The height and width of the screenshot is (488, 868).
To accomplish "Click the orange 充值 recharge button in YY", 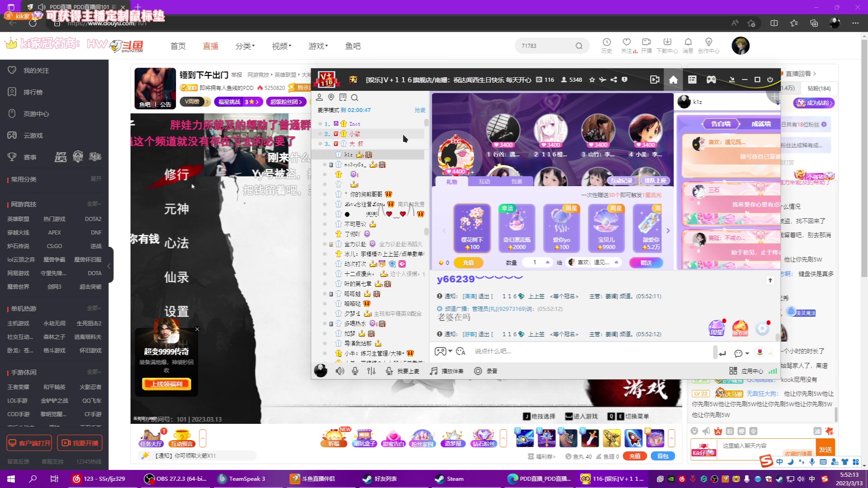I will (468, 263).
